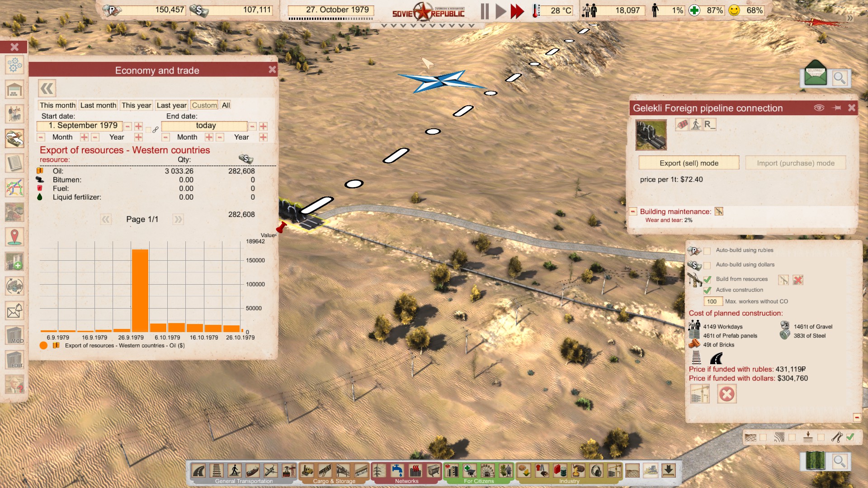Viewport: 868px width, 488px height.
Task: Open the map pin locations sidebar icon
Action: pyautogui.click(x=14, y=236)
